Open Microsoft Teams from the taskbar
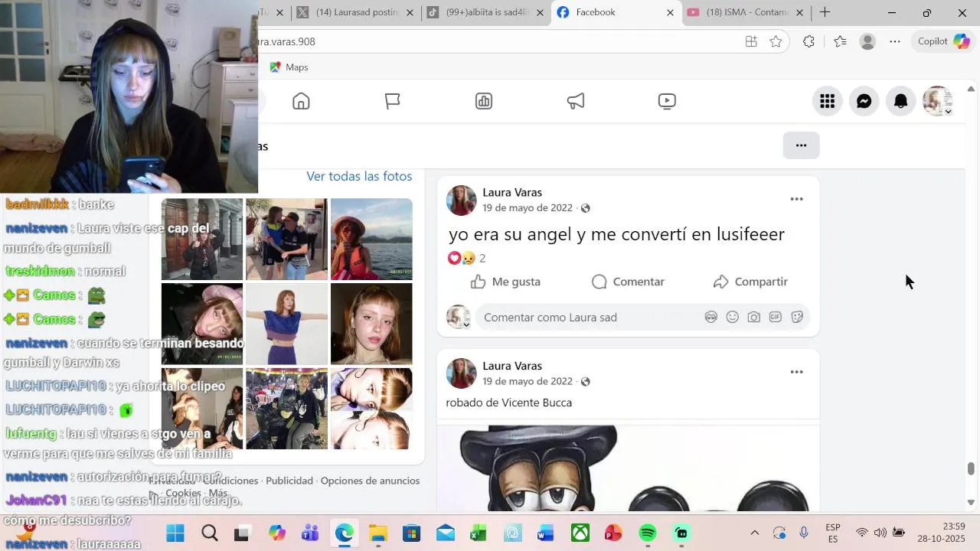Screen dimensions: 980x551 coord(310,533)
